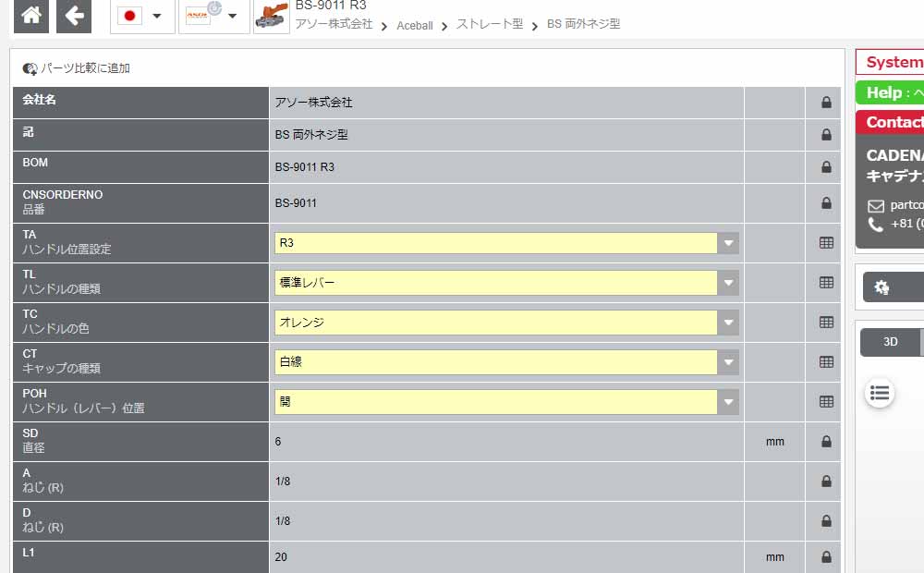Click the green Help button
Viewport: 924px width, 573px height.
pos(890,92)
